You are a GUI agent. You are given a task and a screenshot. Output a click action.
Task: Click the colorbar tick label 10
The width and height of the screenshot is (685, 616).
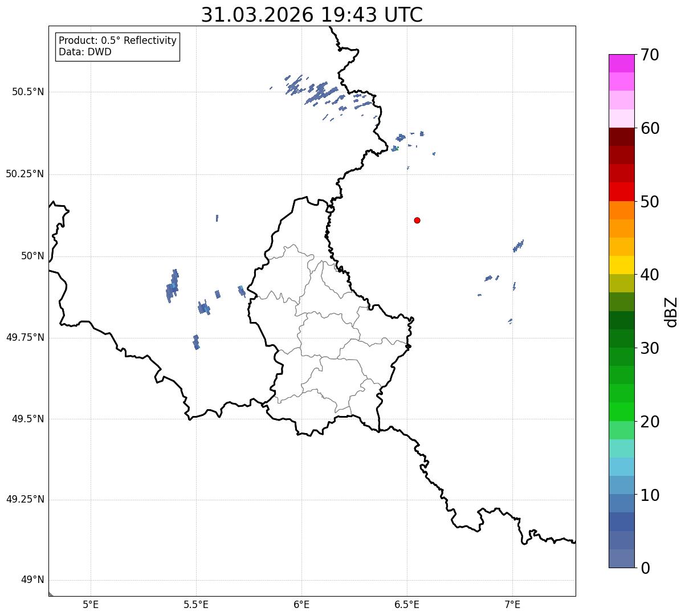pos(650,495)
